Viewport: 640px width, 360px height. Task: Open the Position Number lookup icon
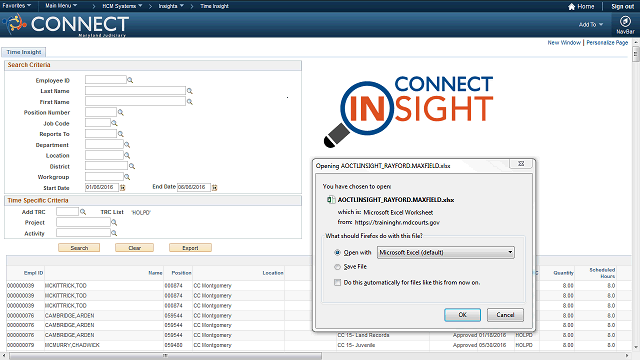tap(120, 112)
